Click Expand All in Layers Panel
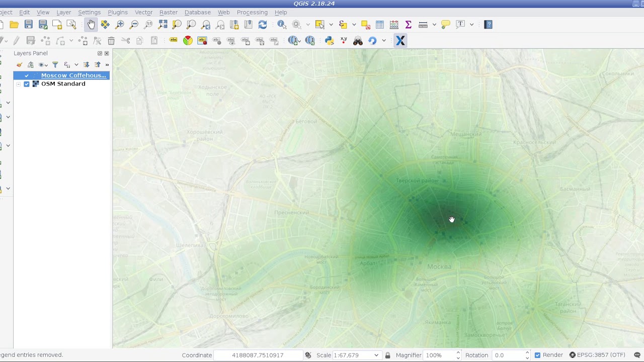The height and width of the screenshot is (362, 644). tap(87, 64)
